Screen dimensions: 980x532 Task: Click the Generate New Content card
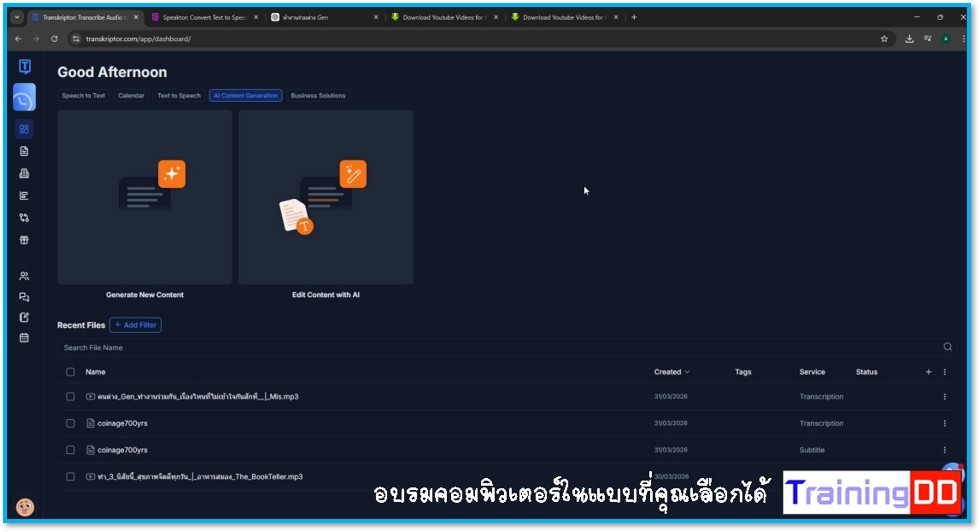[145, 197]
